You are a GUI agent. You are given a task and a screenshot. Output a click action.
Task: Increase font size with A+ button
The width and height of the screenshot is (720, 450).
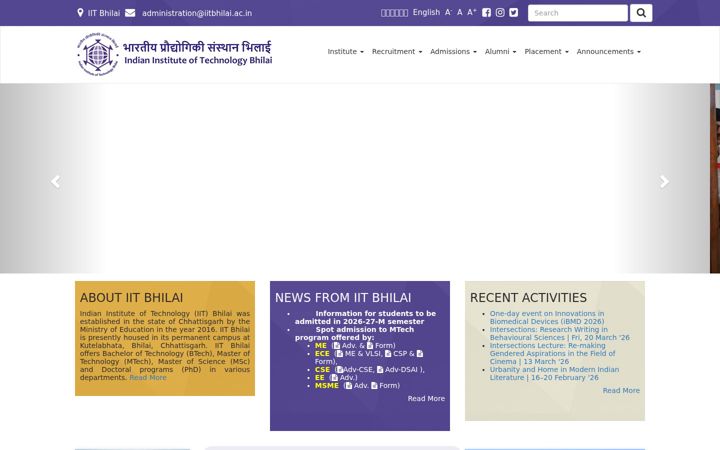click(x=472, y=12)
